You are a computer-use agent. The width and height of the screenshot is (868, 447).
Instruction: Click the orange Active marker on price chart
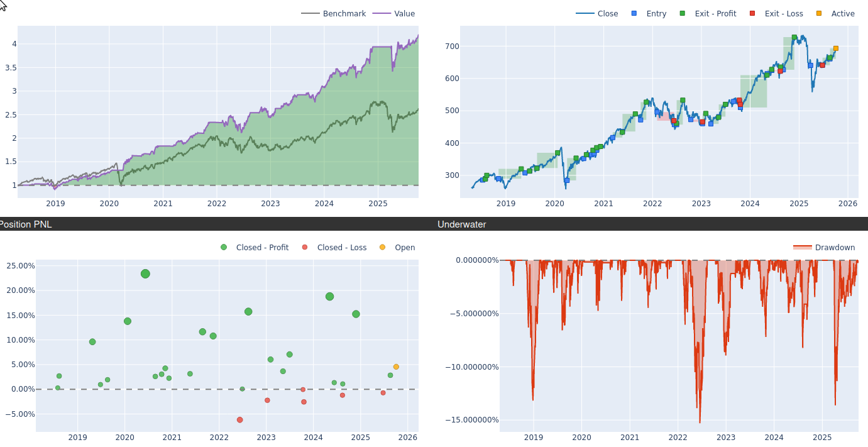point(835,48)
